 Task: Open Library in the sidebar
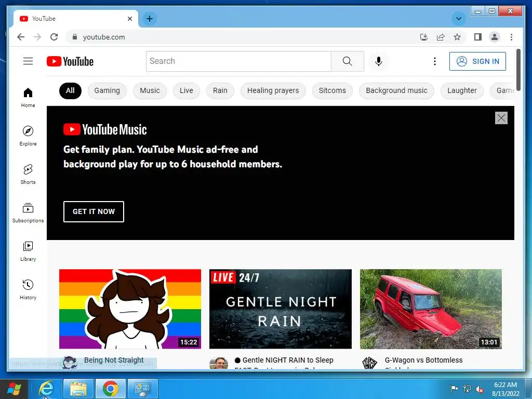28,251
